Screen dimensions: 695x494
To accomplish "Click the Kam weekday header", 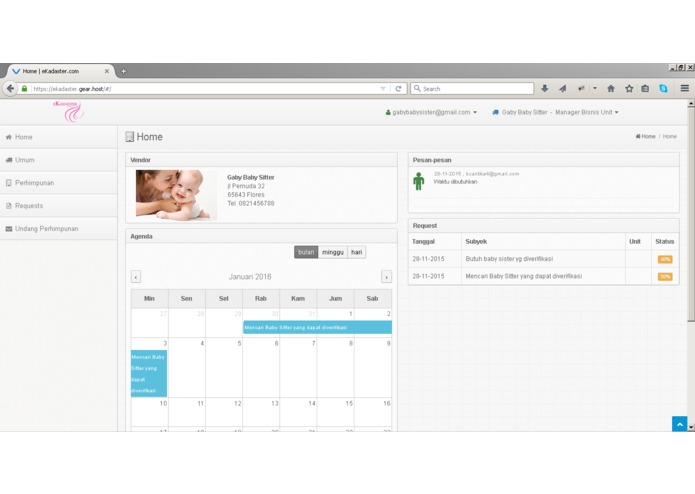I will point(298,299).
